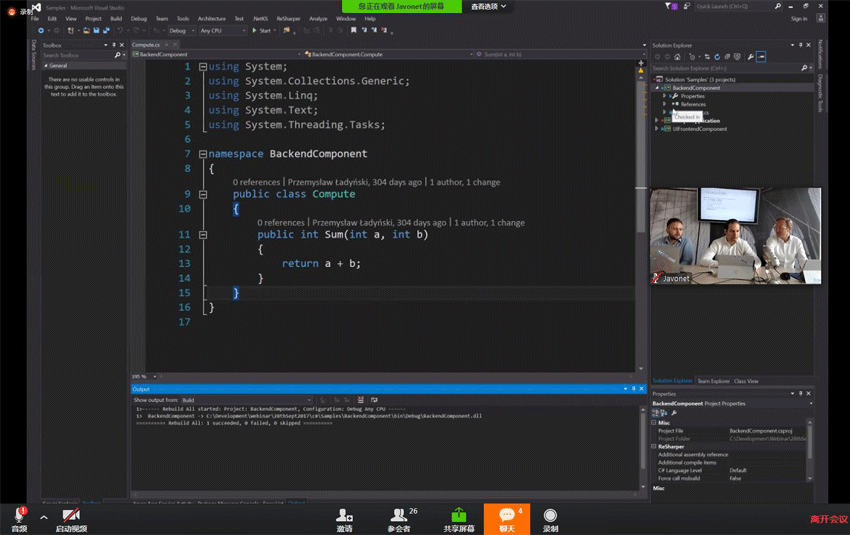Viewport: 850px width, 535px height.
Task: Toggle Preview Selected Items in Solution Explorer
Action: (761, 57)
